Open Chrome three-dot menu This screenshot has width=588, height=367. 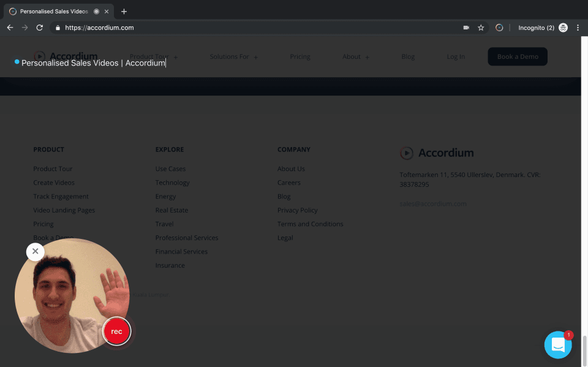coord(578,28)
